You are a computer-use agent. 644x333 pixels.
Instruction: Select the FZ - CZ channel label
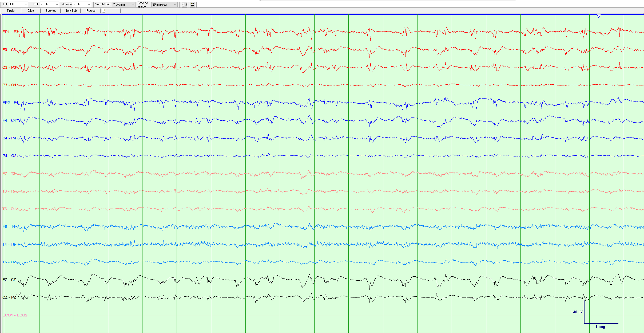[x=9, y=280]
